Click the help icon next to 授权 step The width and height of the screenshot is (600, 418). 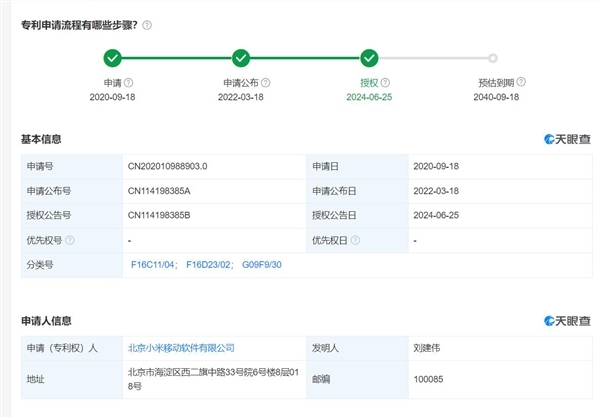385,82
